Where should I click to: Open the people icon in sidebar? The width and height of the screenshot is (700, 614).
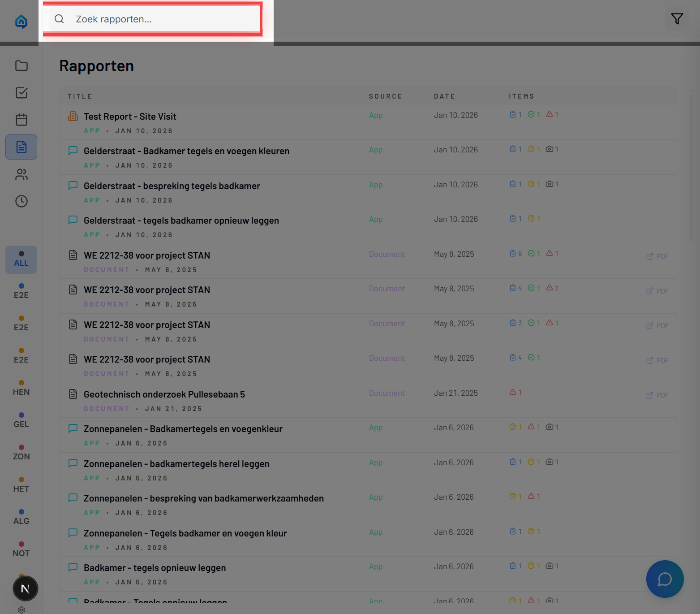tap(21, 174)
